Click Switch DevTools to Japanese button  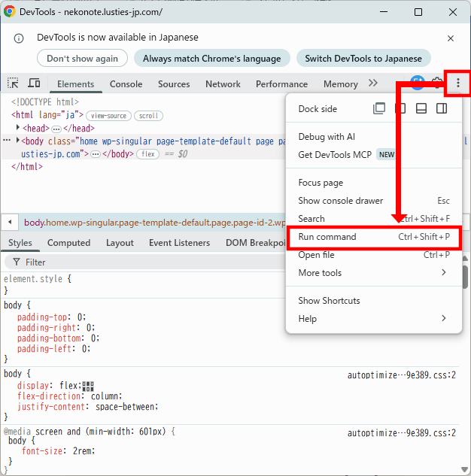click(x=363, y=59)
